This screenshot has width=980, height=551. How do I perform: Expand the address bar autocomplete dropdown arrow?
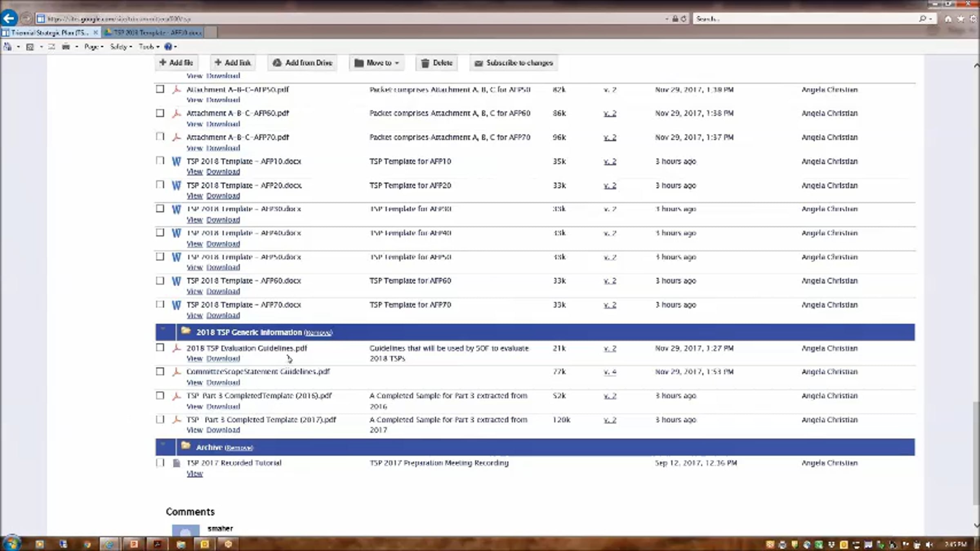[x=666, y=19]
